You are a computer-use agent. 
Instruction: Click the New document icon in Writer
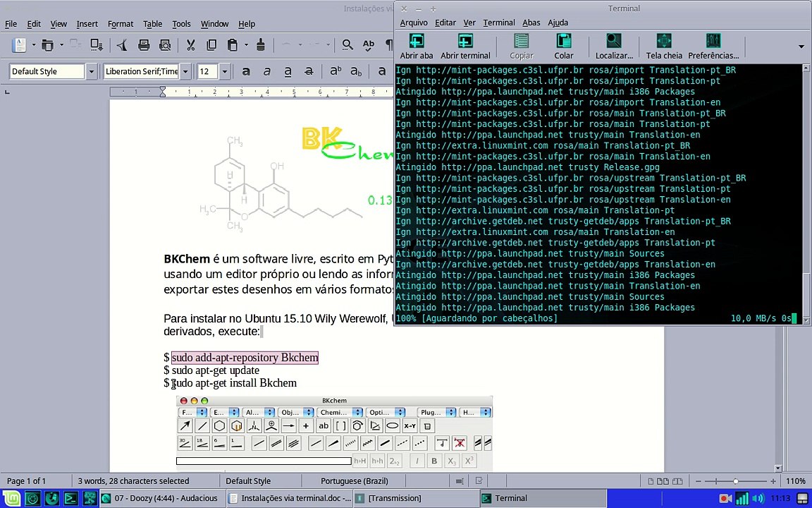click(20, 45)
